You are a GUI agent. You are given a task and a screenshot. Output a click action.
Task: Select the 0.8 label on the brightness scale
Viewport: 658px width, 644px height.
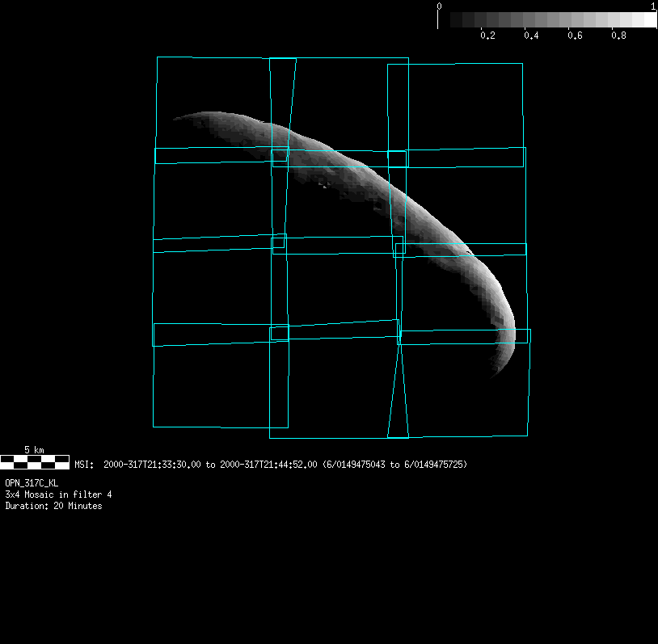pyautogui.click(x=618, y=36)
